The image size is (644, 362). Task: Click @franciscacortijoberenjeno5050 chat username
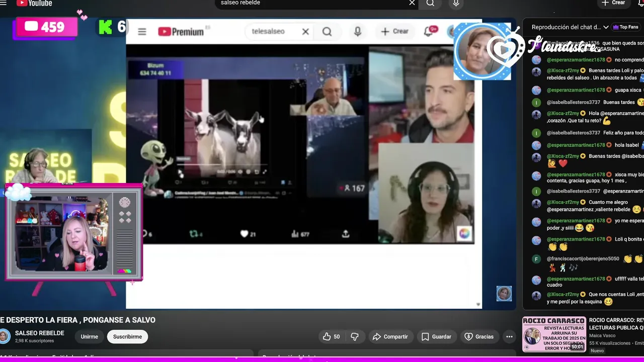pos(583,259)
